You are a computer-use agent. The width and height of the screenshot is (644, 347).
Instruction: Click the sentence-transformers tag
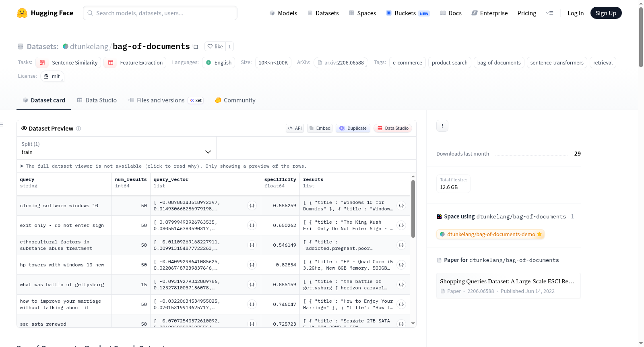point(557,62)
